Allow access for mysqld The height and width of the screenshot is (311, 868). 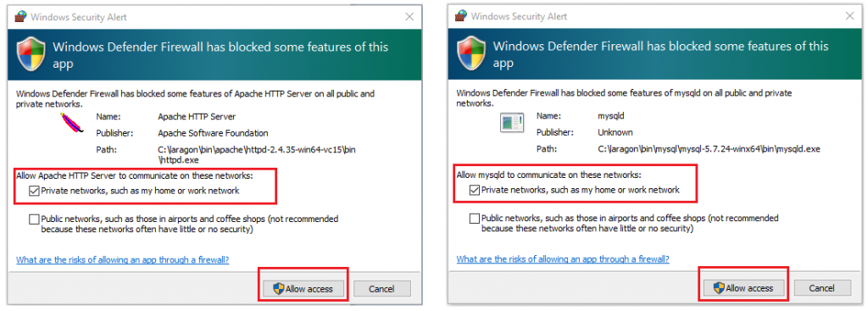pyautogui.click(x=743, y=288)
